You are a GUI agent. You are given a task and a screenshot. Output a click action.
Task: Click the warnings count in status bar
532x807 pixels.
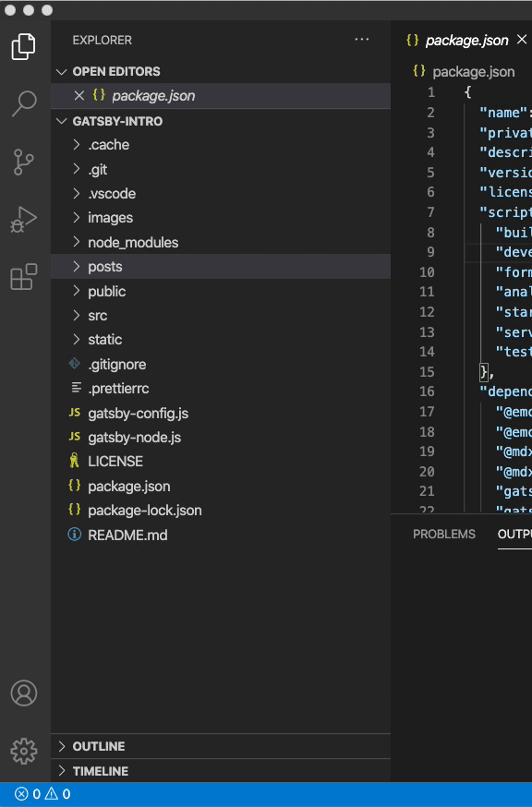[57, 794]
